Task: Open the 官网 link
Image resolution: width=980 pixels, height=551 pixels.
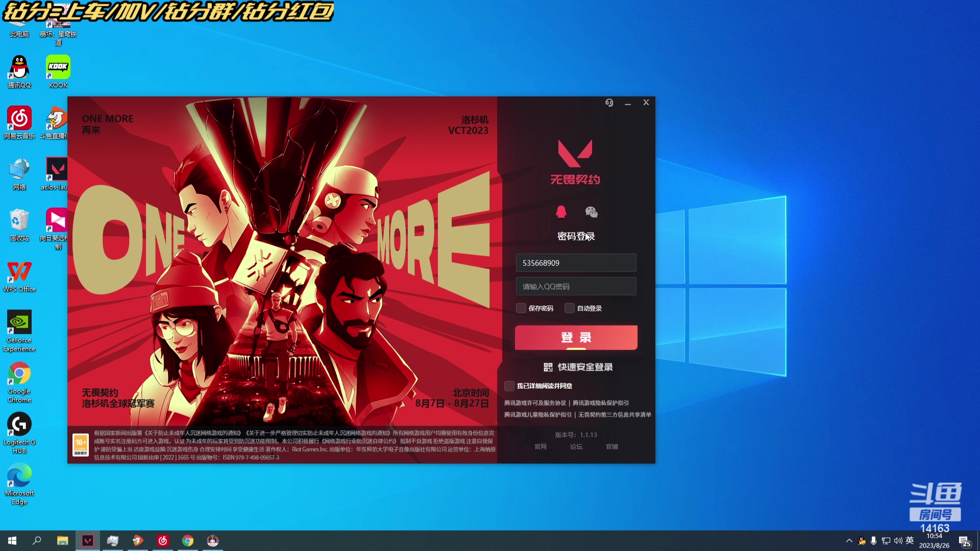Action: [541, 446]
